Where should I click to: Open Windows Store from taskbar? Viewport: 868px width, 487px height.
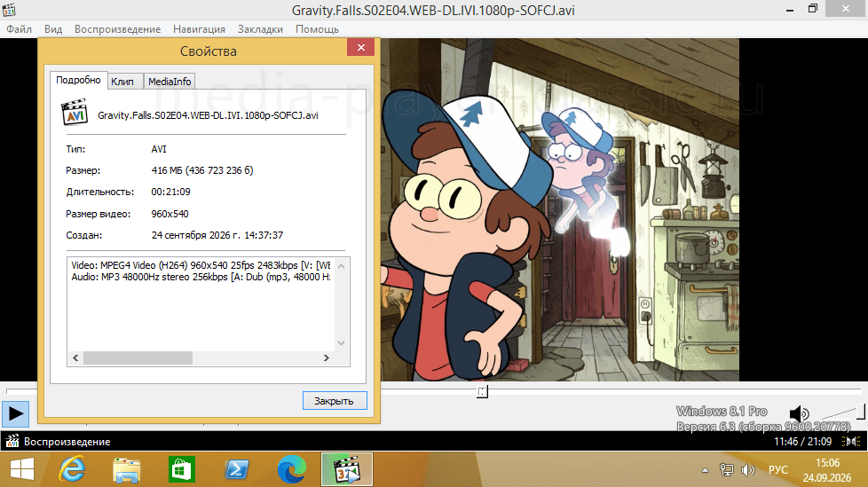coord(182,470)
